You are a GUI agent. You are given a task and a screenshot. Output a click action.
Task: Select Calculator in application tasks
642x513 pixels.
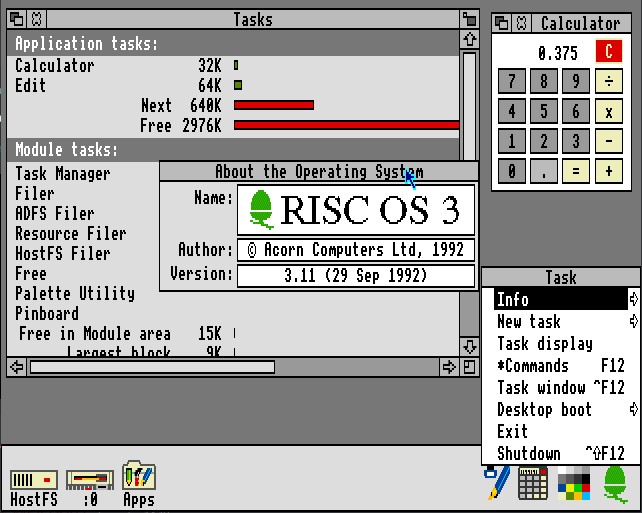54,66
